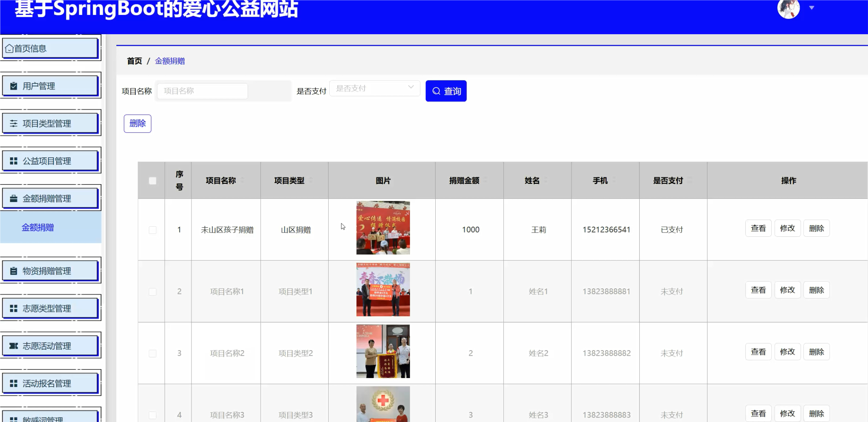The height and width of the screenshot is (422, 868).
Task: Click the sliders icon beside 项目类型管理
Action: [x=14, y=124]
